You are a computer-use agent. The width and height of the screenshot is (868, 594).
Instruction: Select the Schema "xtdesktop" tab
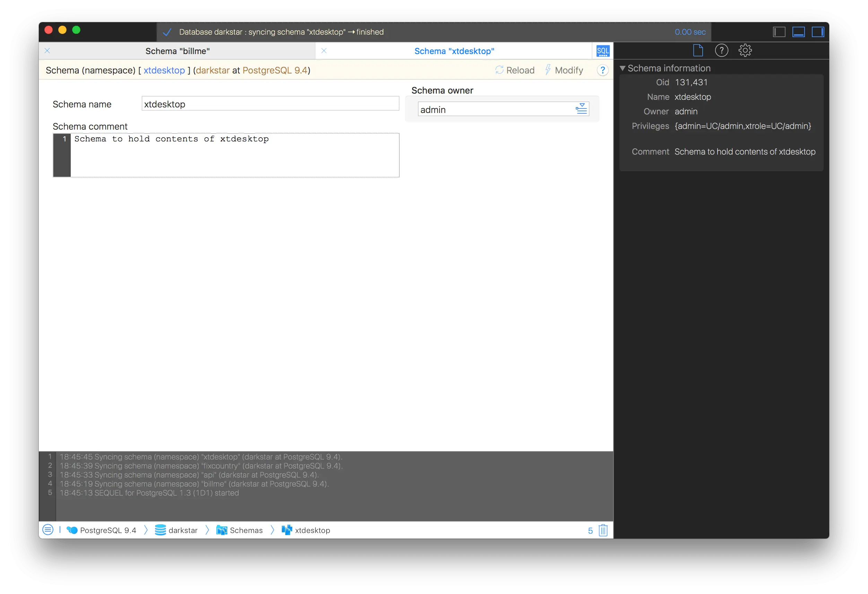tap(454, 51)
